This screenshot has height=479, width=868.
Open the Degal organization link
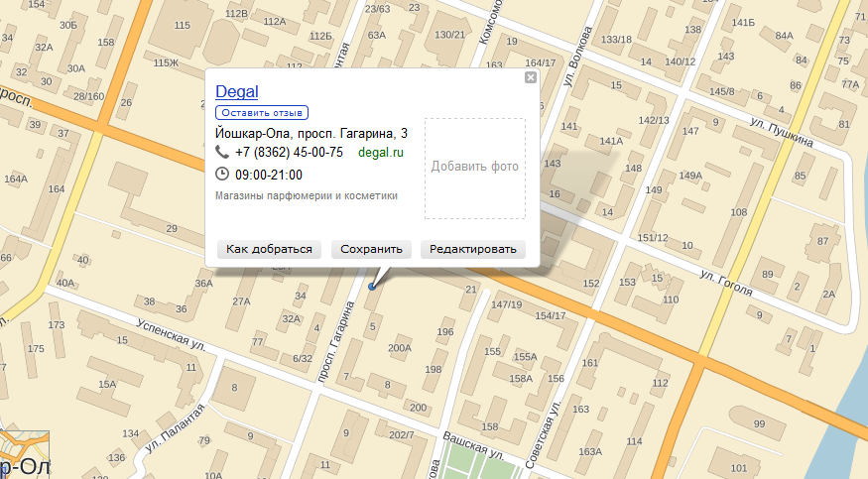tap(236, 91)
